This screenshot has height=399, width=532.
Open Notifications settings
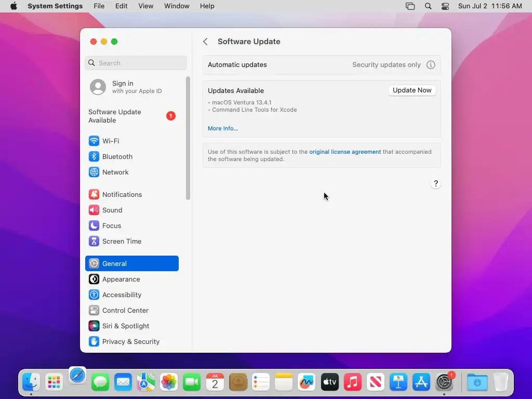pyautogui.click(x=131, y=194)
